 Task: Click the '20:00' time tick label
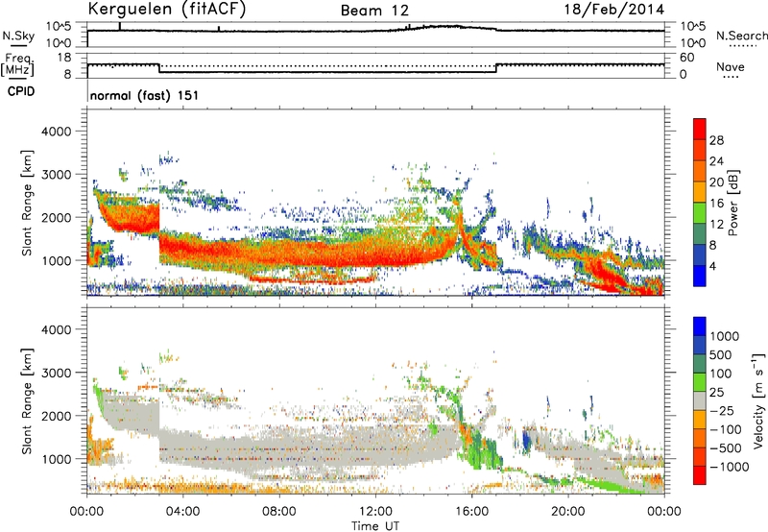click(x=568, y=512)
